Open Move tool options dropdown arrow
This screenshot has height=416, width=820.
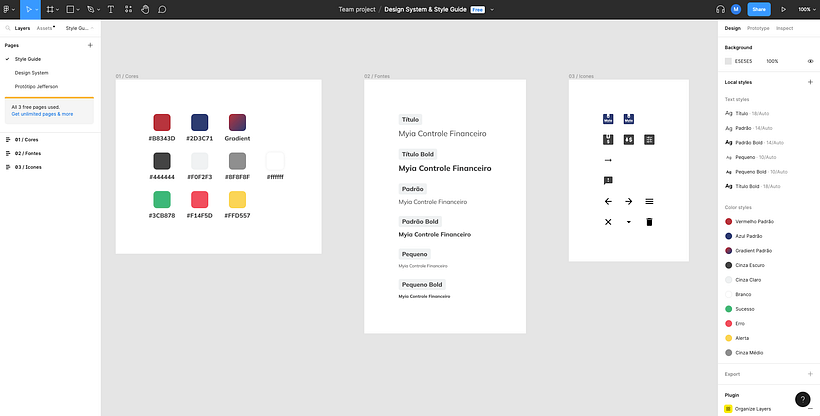37,10
